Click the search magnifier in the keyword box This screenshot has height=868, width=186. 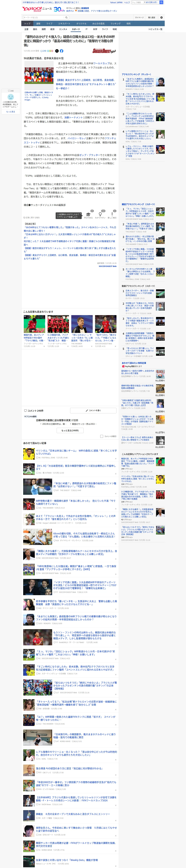point(66,18)
